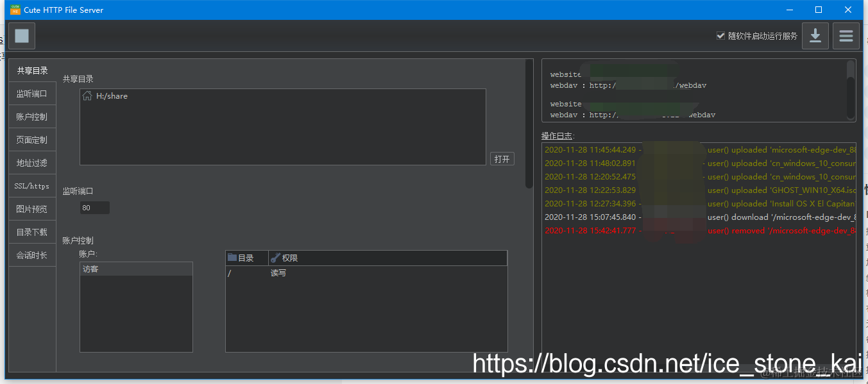Click the wrench icon in 权限 header
The height and width of the screenshot is (384, 868).
pos(275,258)
